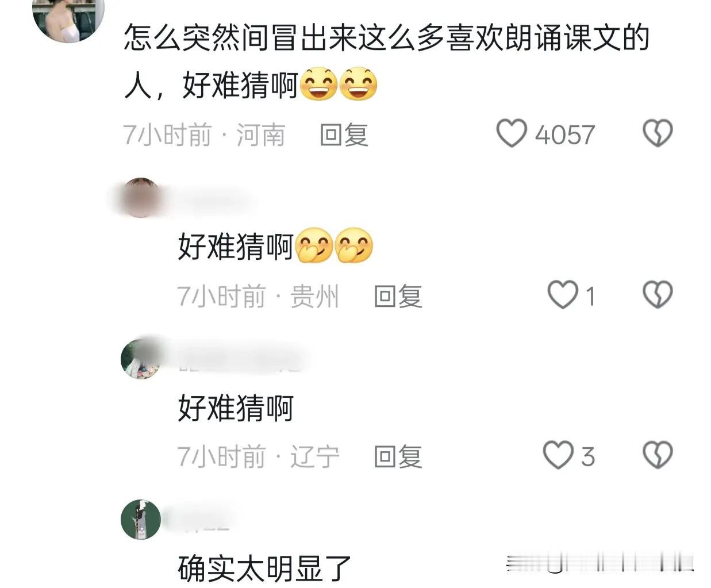Open the 辽宁 replier's avatar
711x588 pixels.
tap(141, 359)
